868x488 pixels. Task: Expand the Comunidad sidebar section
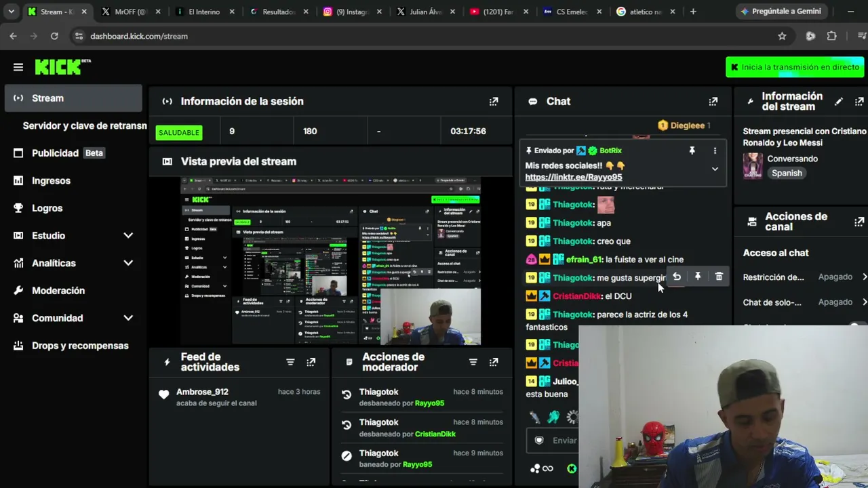point(128,318)
